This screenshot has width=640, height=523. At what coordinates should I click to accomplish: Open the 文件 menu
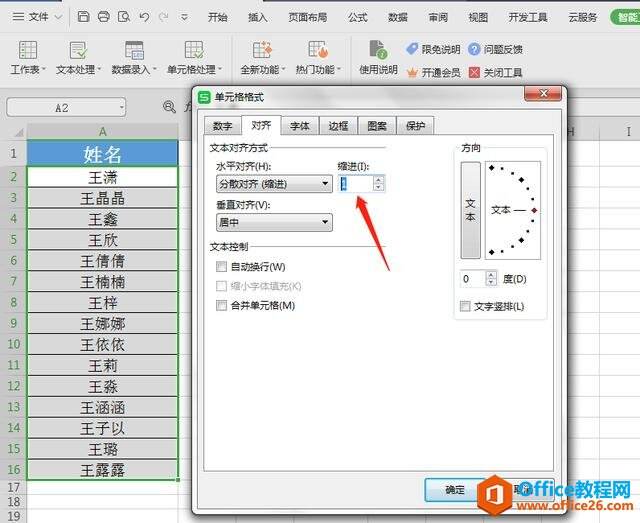click(x=37, y=17)
